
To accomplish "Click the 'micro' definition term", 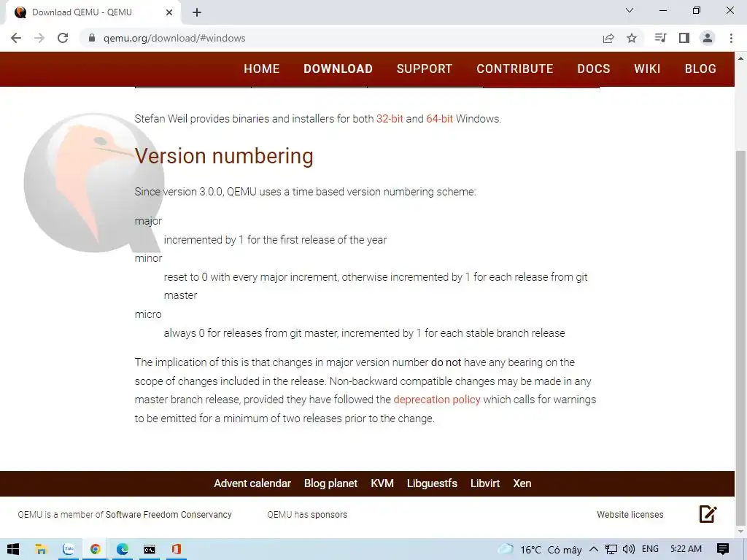I will click(x=148, y=314).
